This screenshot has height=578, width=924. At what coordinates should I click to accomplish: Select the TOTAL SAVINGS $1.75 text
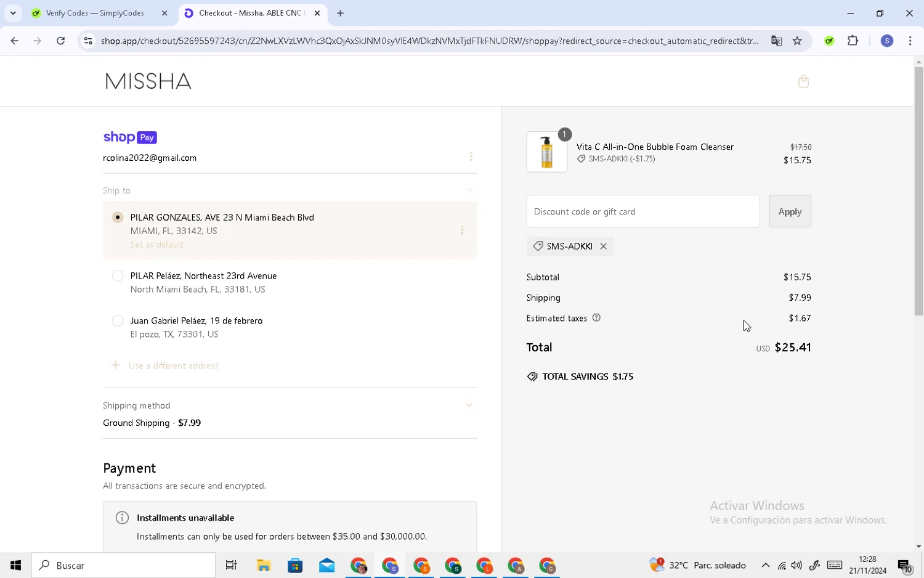tap(588, 377)
